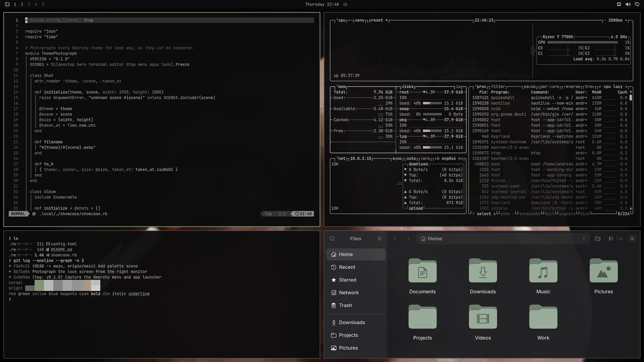Open the Projects folder in the grid

(423, 323)
